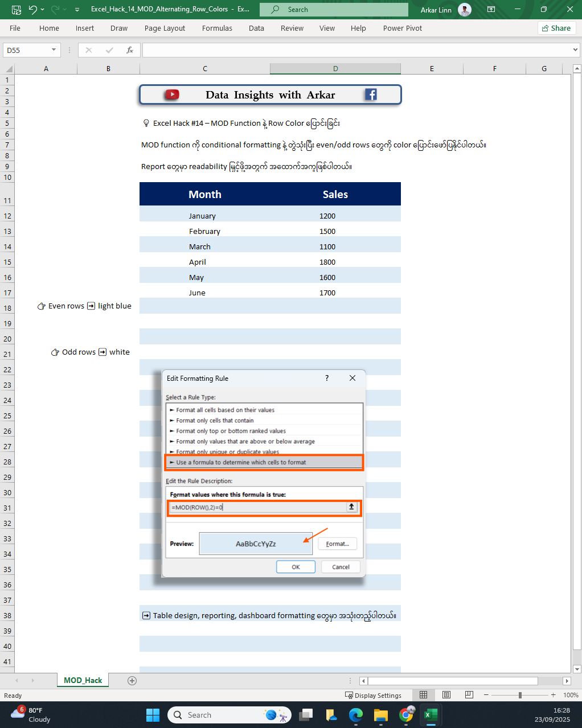Click the zoom slider handle
This screenshot has height=728, width=582.
point(520,695)
